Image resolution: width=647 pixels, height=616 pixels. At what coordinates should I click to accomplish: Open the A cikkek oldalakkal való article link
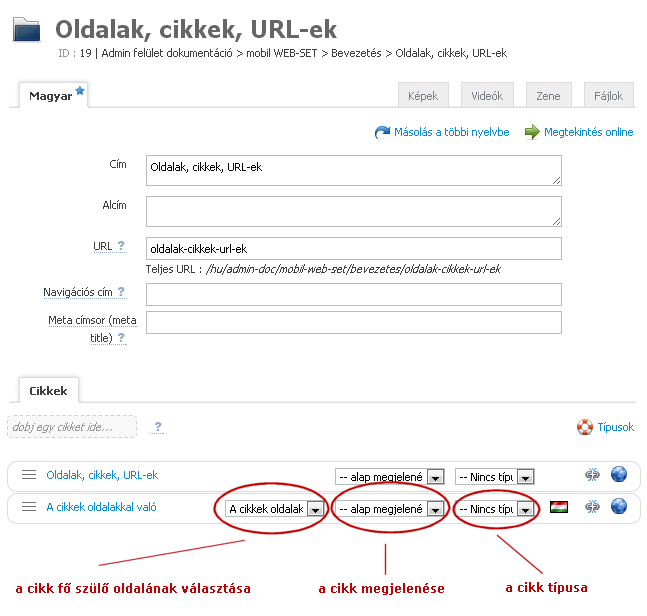click(101, 507)
